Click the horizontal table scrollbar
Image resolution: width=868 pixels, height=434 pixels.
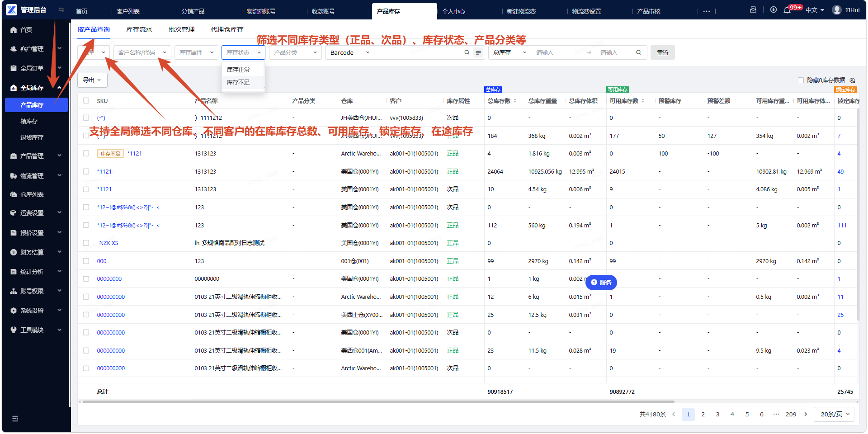(x=378, y=401)
